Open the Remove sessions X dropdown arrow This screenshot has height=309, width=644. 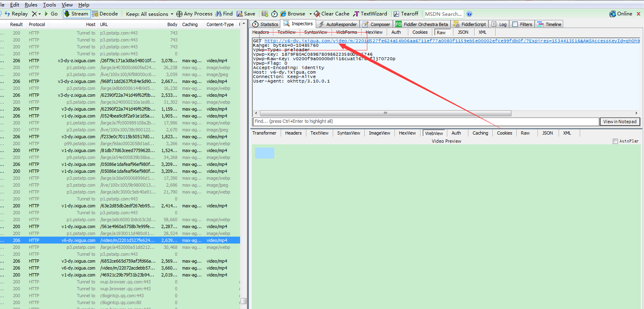point(39,14)
